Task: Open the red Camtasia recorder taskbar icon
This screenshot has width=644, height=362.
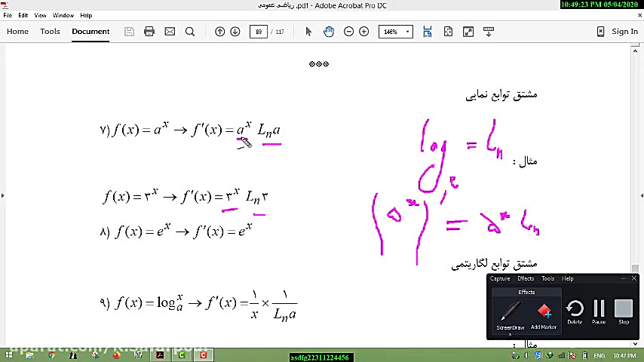Action: point(204,355)
